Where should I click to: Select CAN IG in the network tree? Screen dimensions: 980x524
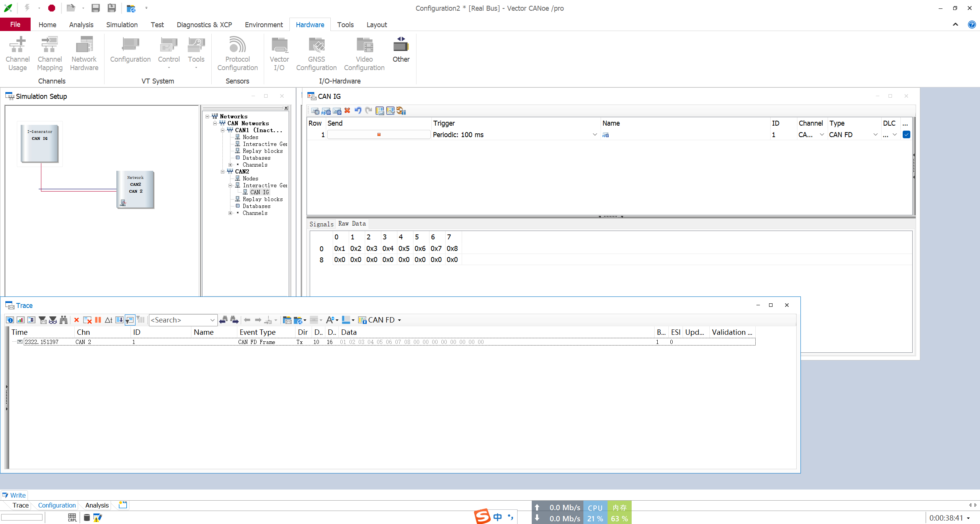[x=260, y=192]
